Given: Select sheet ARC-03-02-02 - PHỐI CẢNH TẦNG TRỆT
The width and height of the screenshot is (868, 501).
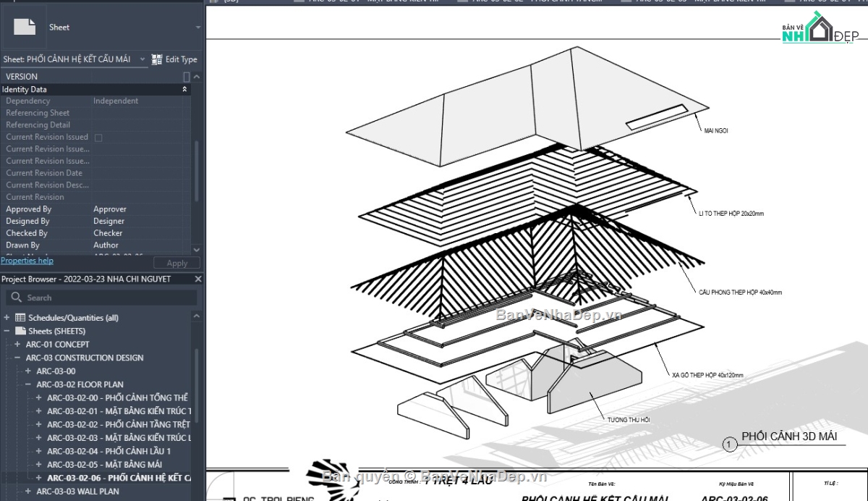Looking at the screenshot, I should (x=119, y=425).
